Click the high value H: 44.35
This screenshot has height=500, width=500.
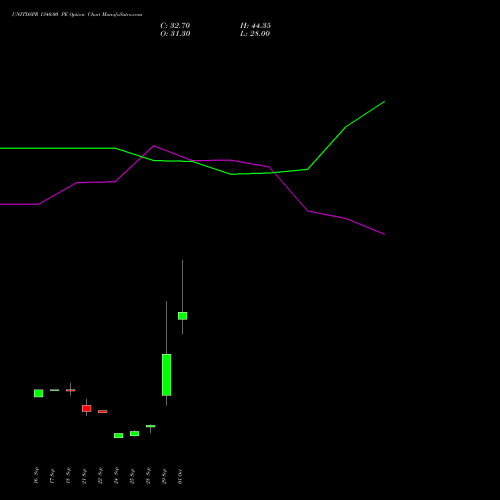[x=255, y=26]
